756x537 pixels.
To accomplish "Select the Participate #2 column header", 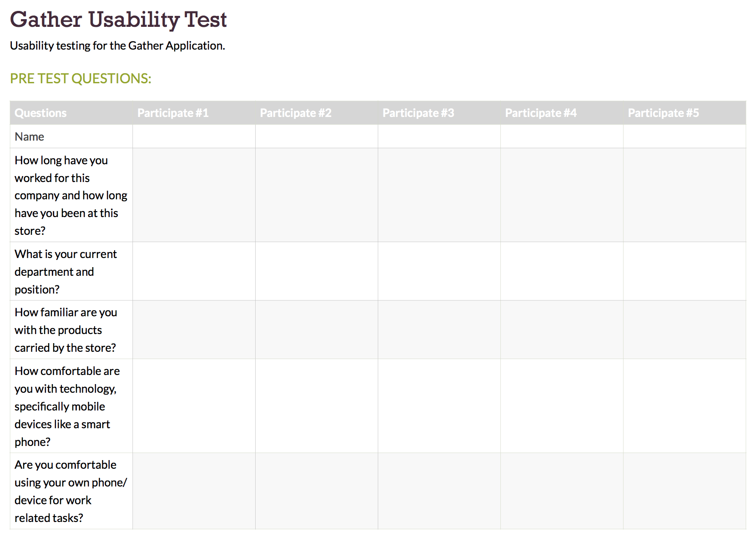I will tap(296, 113).
